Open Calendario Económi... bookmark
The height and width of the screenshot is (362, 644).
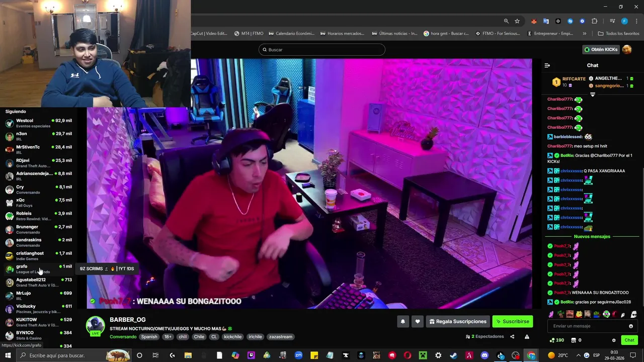pos(291,34)
